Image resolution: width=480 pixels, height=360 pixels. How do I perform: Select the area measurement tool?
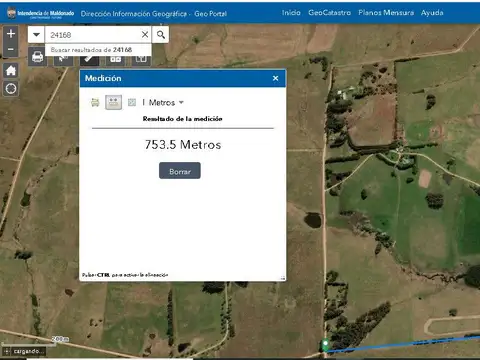[95, 102]
